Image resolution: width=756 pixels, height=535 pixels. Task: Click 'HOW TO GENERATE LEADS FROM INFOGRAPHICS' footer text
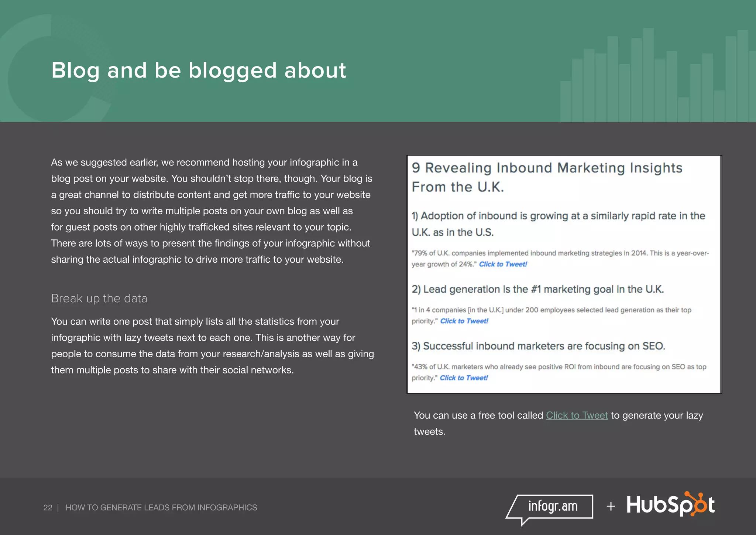(161, 508)
